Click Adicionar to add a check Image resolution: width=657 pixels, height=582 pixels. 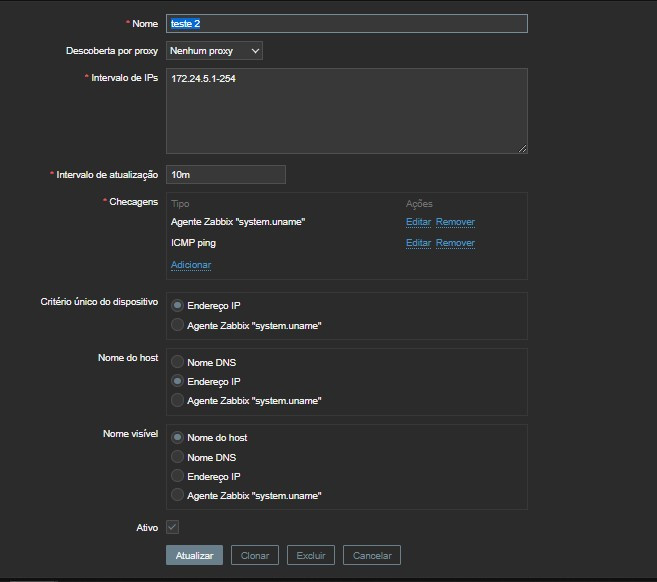point(191,265)
